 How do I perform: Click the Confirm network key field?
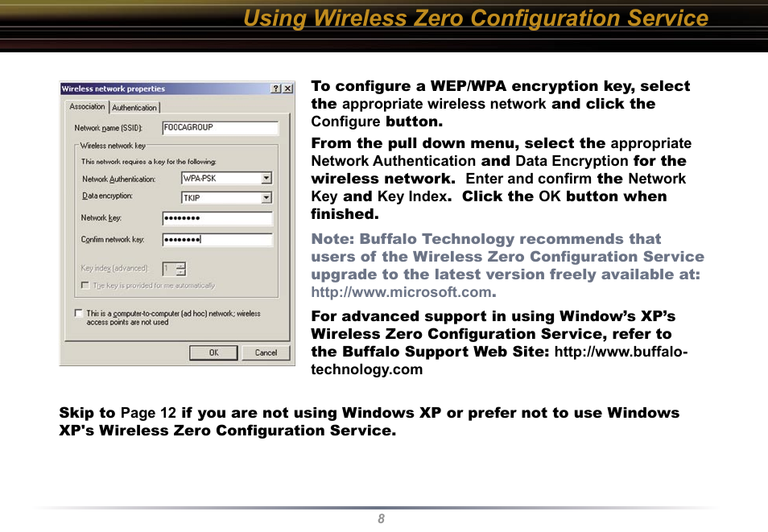pyautogui.click(x=217, y=240)
